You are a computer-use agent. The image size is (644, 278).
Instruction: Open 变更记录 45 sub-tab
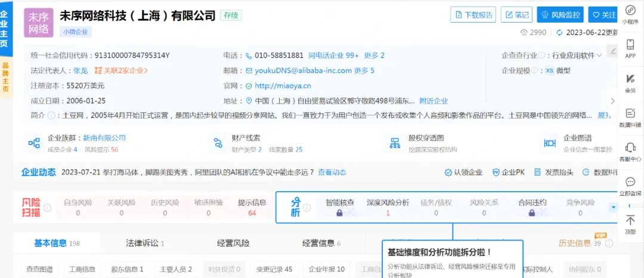(274, 270)
